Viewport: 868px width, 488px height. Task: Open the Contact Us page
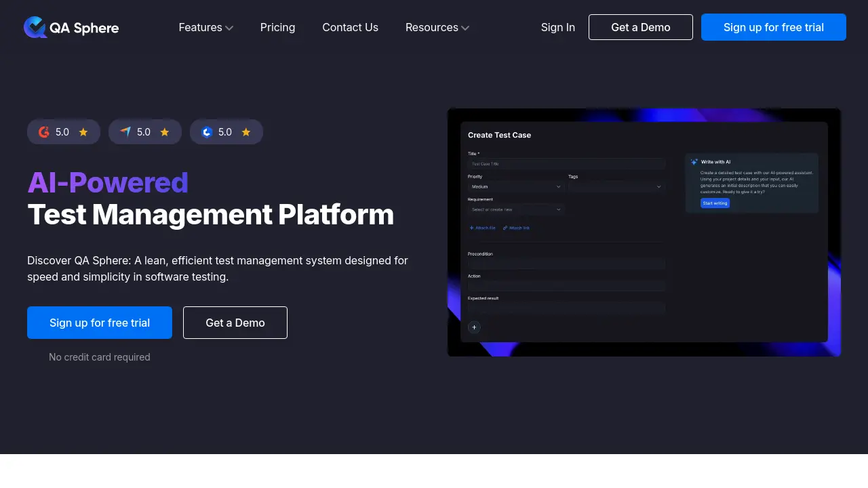coord(351,27)
